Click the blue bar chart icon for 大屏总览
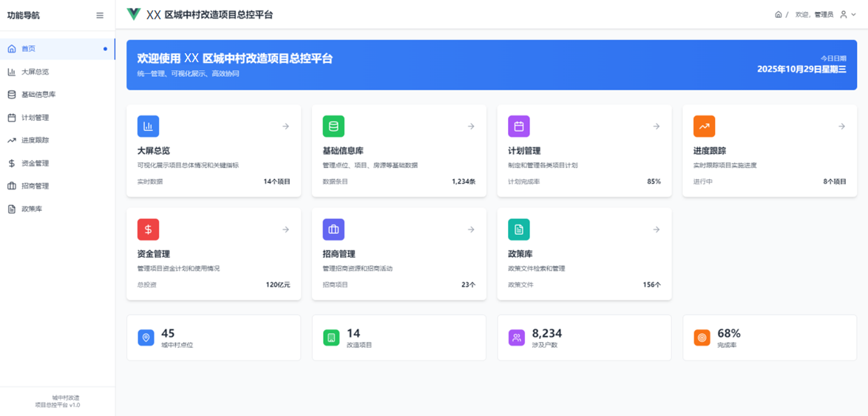 tap(148, 127)
